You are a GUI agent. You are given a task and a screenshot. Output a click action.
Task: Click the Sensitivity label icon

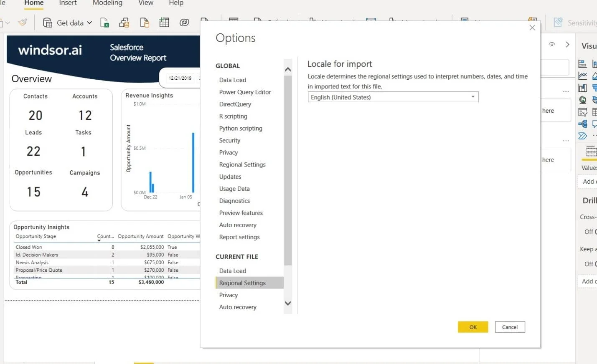tap(558, 23)
